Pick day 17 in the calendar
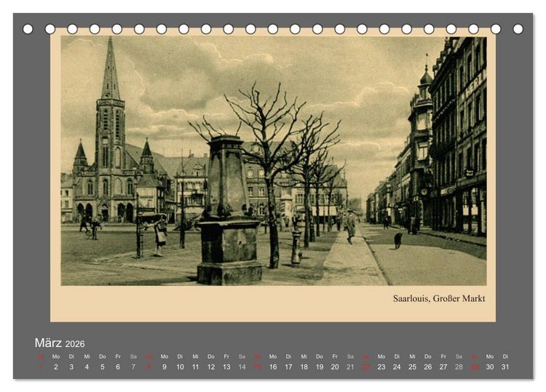Viewport: 546px width, 392px height. point(289,367)
